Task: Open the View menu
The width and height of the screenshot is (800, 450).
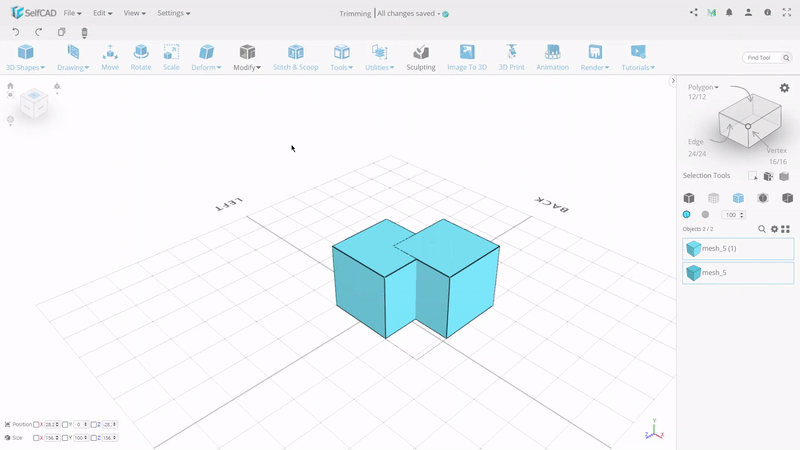Action: pos(134,13)
